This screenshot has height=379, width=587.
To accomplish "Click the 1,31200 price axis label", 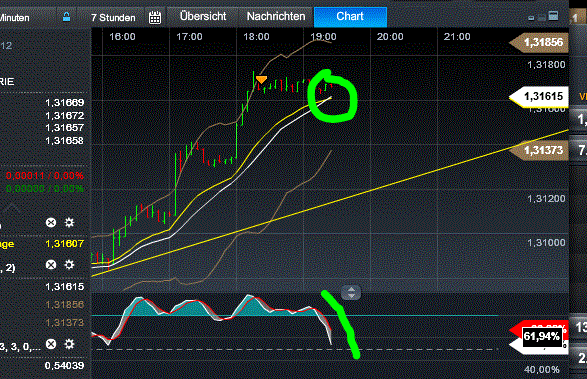I will tap(546, 198).
